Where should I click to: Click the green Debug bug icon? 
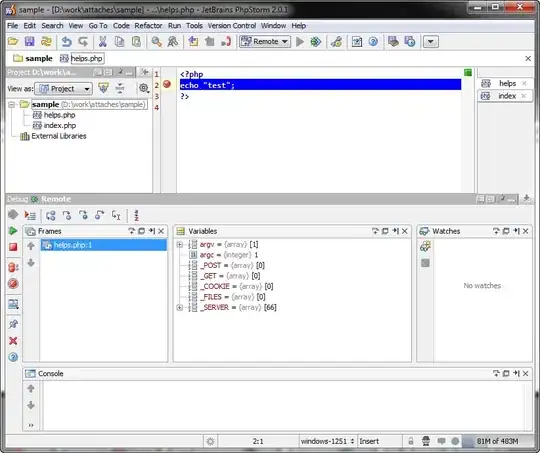click(x=315, y=42)
